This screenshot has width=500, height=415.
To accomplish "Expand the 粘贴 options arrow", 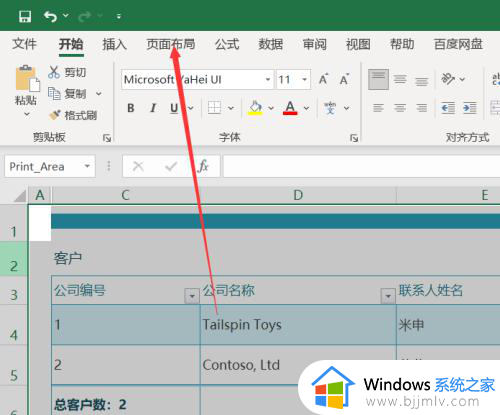I will click(x=26, y=114).
